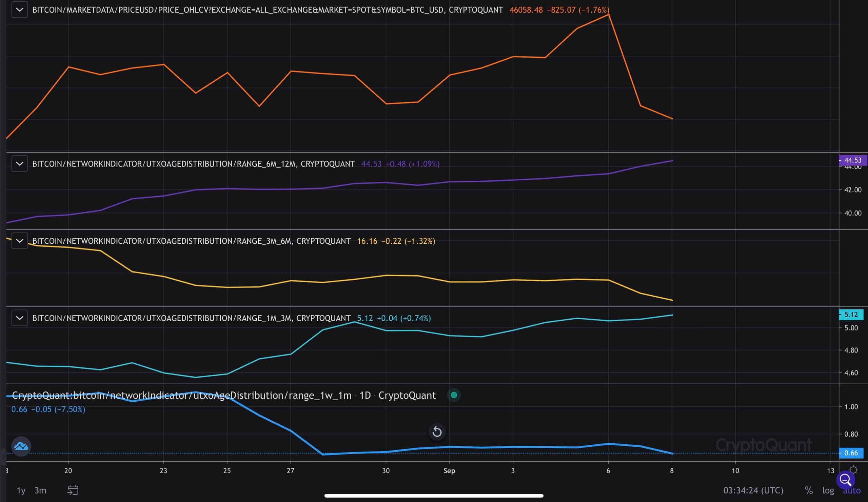
Task: Click the 20 date label on time axis
Action: [x=68, y=470]
